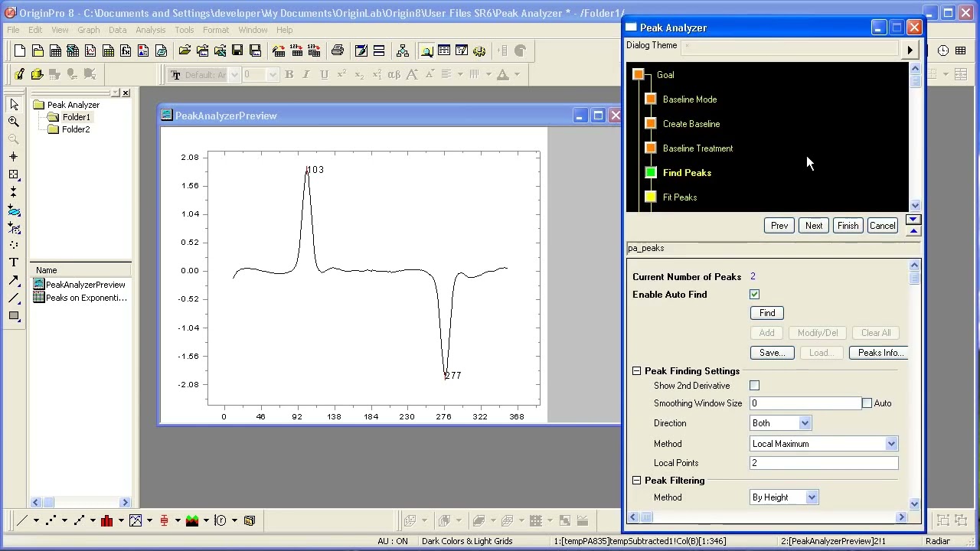The width and height of the screenshot is (980, 551).
Task: Open the Edit menu
Action: coord(35,30)
